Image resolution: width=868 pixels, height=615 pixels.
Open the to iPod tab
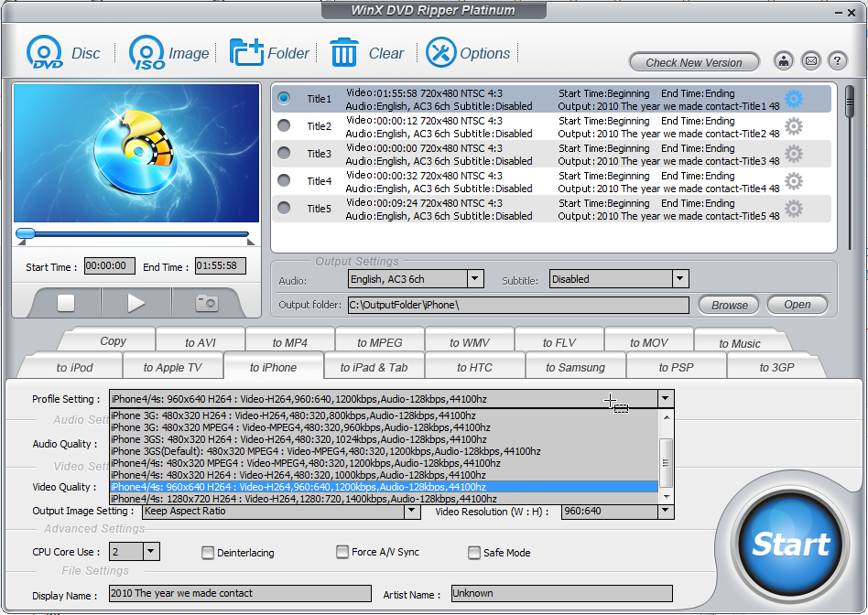click(74, 368)
